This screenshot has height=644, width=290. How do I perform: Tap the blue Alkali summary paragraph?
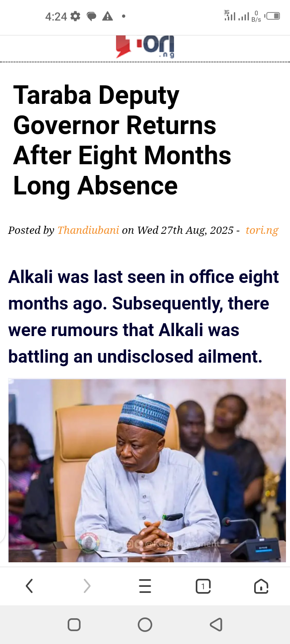(x=143, y=317)
